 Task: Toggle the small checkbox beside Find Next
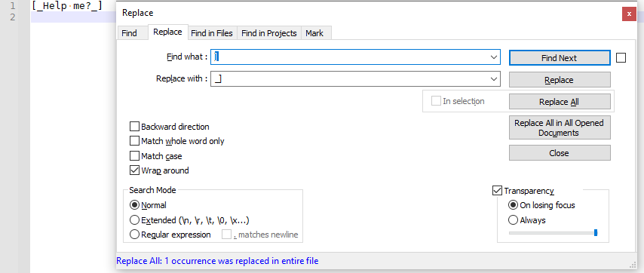click(621, 58)
